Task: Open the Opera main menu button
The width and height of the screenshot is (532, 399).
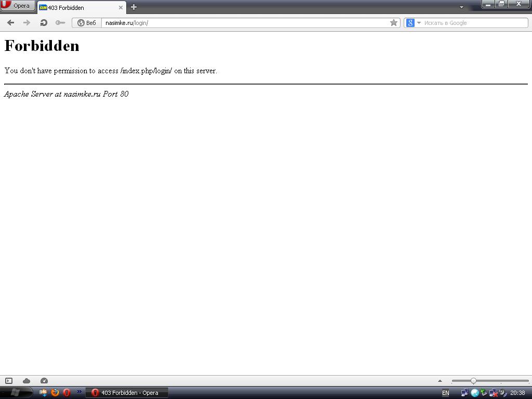Action: [x=18, y=5]
